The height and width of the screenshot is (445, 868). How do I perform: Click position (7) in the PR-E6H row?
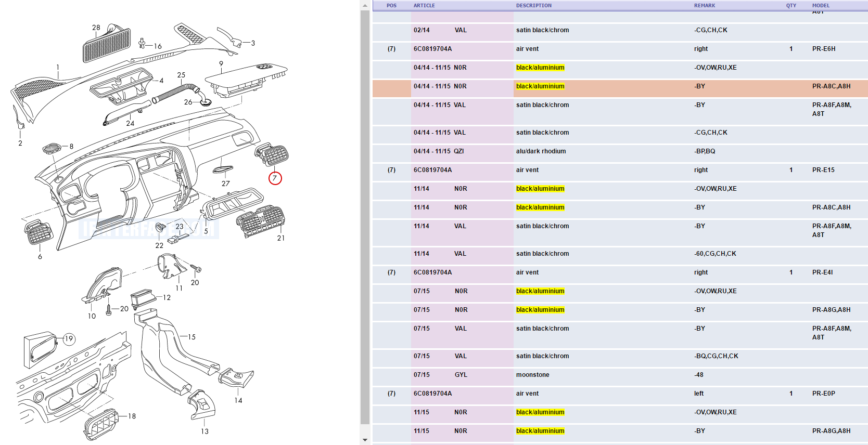391,49
